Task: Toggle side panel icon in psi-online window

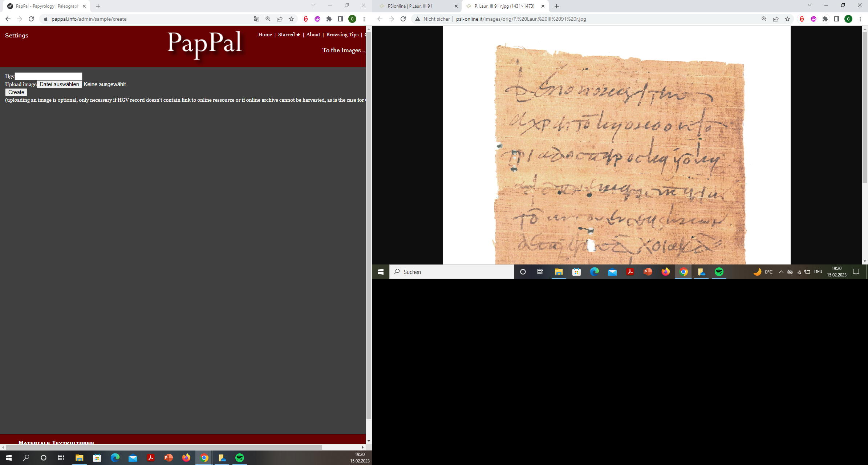Action: (837, 19)
